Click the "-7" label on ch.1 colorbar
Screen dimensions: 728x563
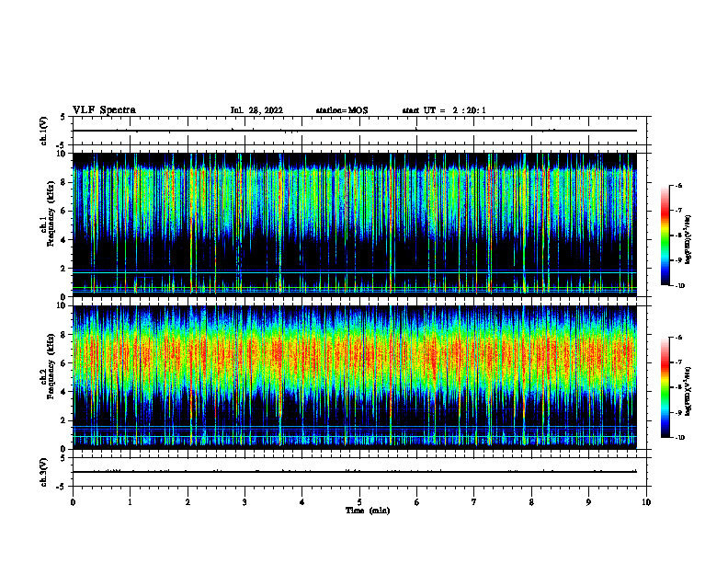[678, 211]
